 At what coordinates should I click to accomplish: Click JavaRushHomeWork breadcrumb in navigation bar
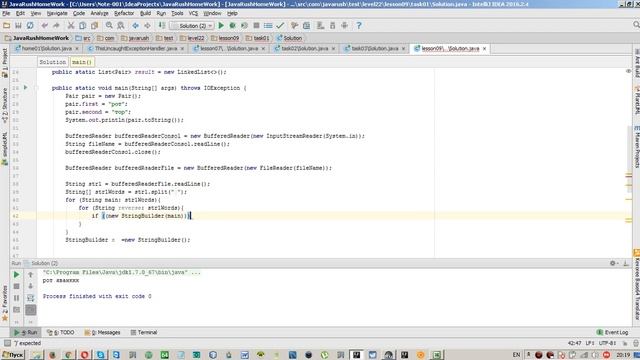(x=37, y=38)
